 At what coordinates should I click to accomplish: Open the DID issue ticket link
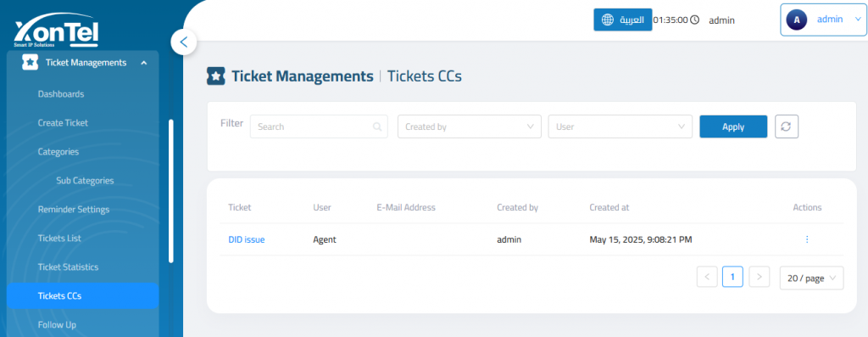(x=247, y=239)
